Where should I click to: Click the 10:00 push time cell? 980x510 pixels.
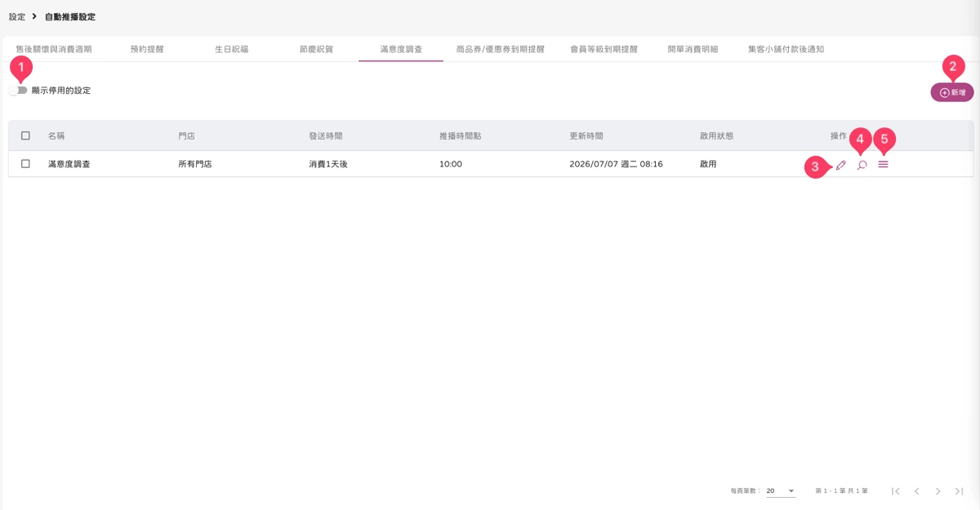pos(451,164)
